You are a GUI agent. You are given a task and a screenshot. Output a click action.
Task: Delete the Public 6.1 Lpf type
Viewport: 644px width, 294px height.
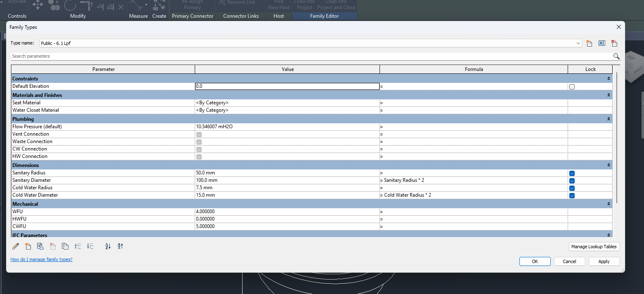tap(614, 43)
